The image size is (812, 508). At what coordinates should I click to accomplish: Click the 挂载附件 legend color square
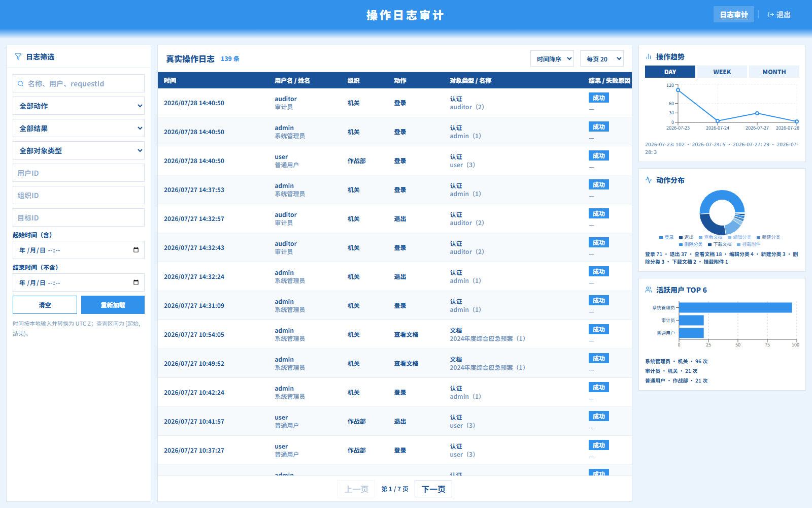point(739,244)
